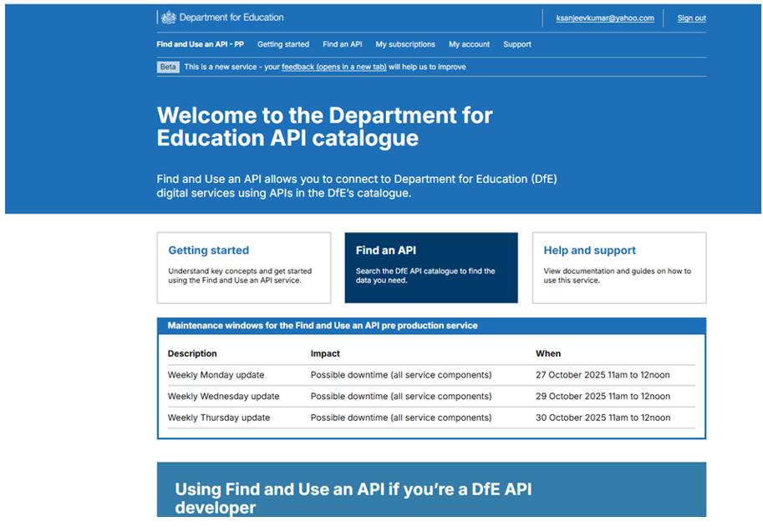The height and width of the screenshot is (532, 763).
Task: Open the feedback (opens in a new tab) link
Action: click(333, 67)
